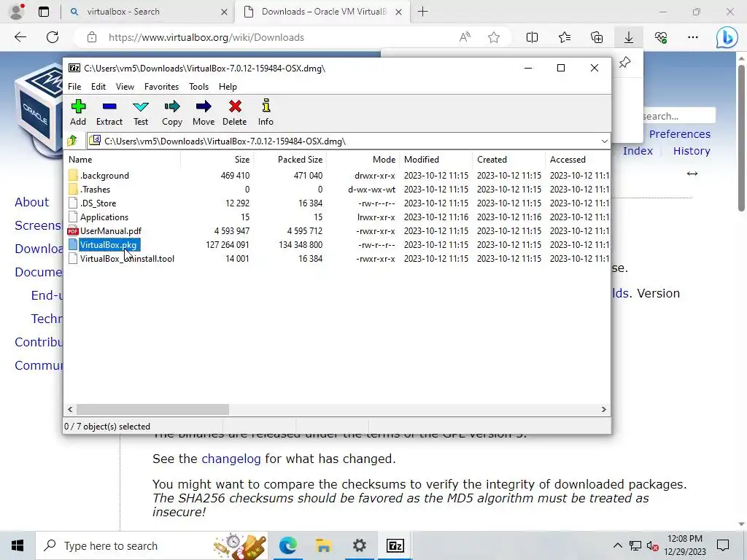Click the Preferences link on the webpage

(679, 134)
